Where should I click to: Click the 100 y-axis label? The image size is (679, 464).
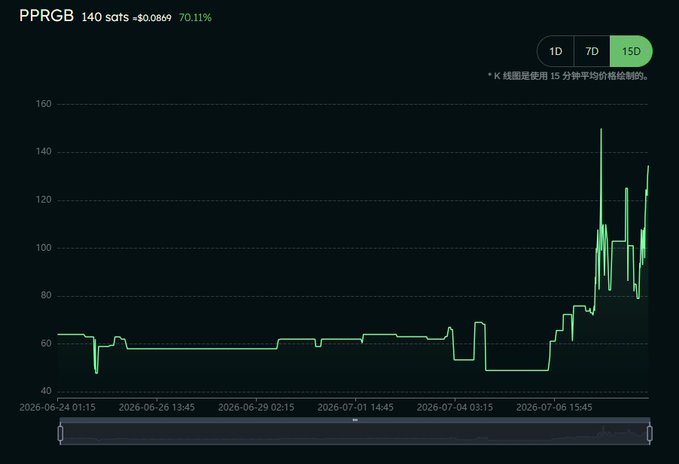pos(43,248)
